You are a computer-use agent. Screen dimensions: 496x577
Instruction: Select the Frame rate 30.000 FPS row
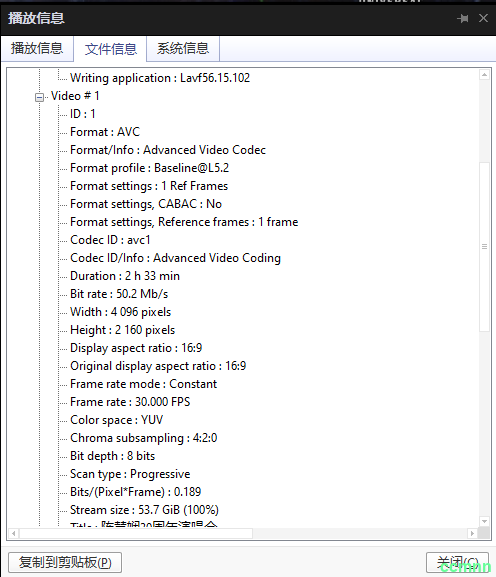(x=130, y=402)
